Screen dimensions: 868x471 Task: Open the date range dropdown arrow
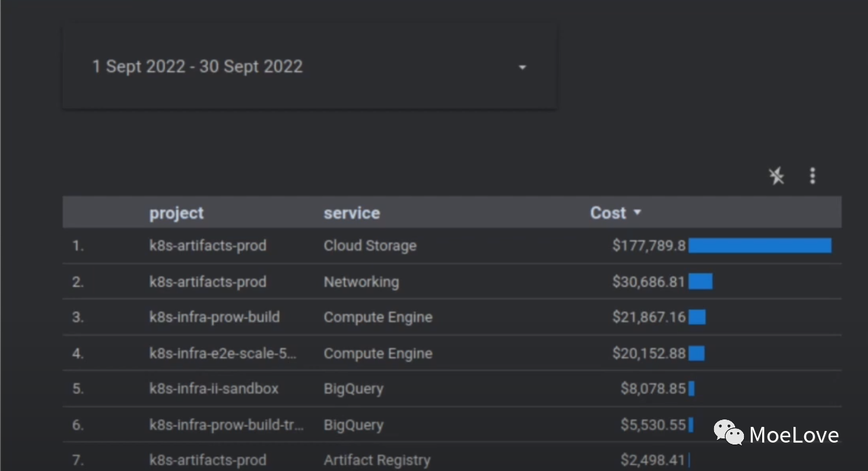click(522, 67)
